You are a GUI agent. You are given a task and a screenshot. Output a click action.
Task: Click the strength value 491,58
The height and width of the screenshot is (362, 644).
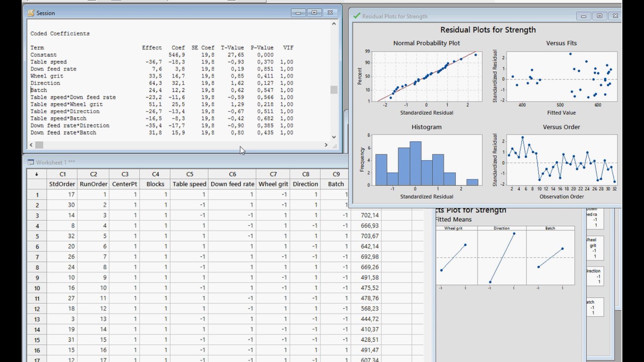366,278
